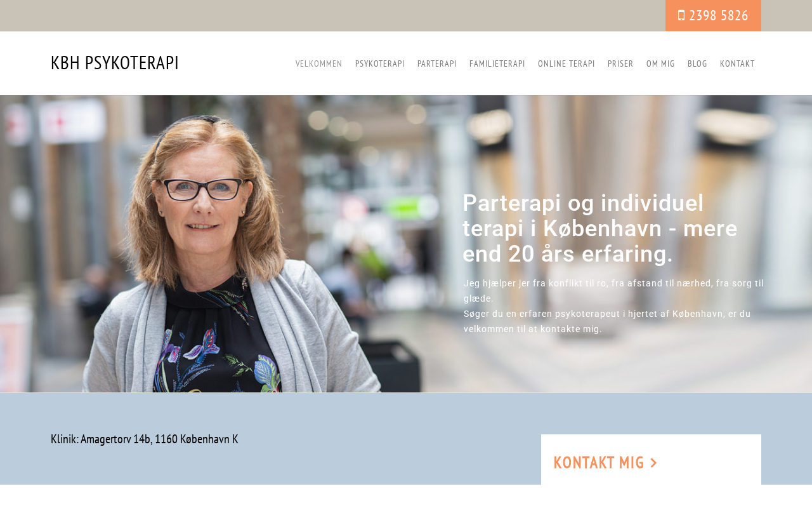Go to the Parterapi page
Viewport: 812px width, 508px height.
437,63
